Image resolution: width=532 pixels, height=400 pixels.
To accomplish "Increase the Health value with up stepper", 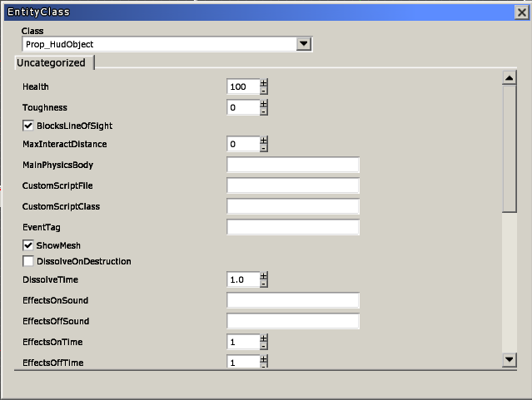I will (264, 82).
